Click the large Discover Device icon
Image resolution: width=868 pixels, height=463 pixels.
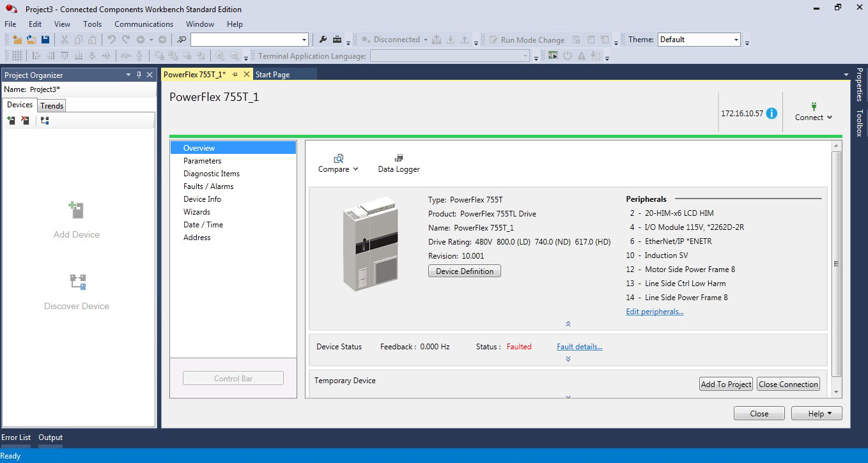(x=77, y=282)
